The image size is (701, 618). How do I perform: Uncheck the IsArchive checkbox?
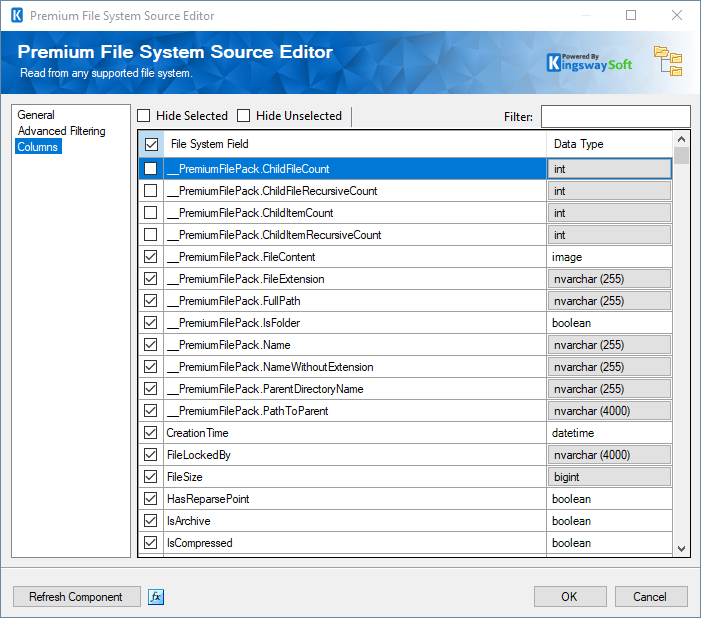(151, 521)
